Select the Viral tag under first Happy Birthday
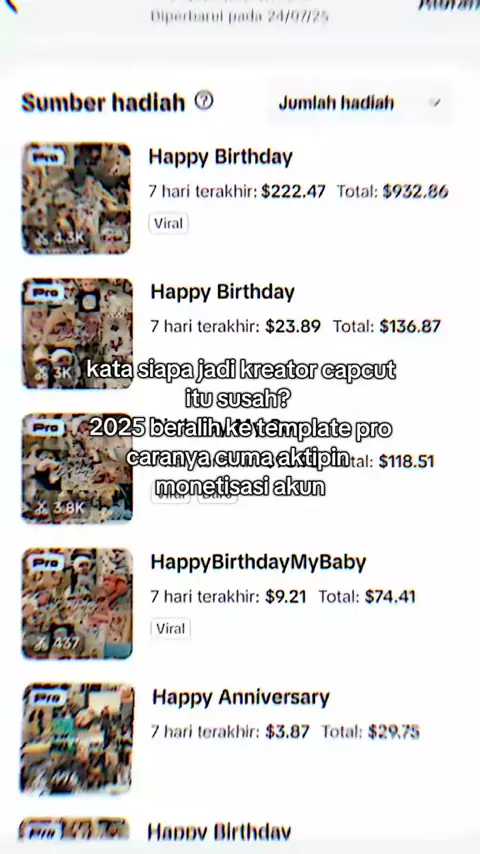The height and width of the screenshot is (854, 480). [x=168, y=223]
